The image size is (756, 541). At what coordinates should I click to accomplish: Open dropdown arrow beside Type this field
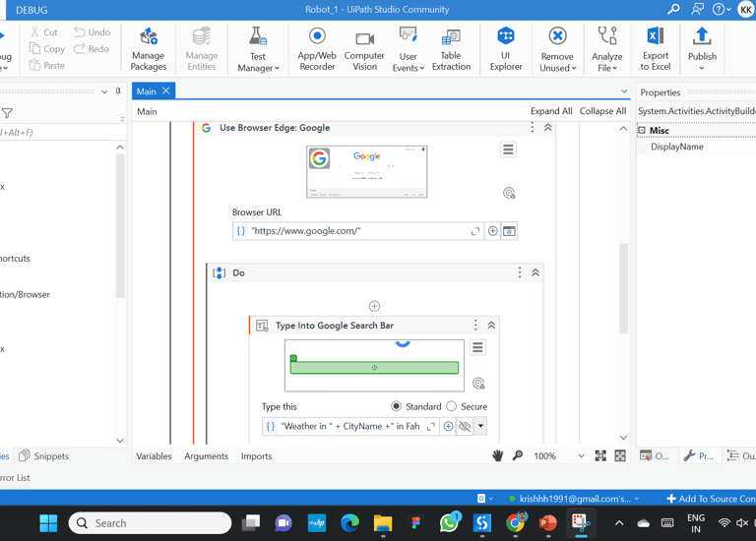pos(480,426)
